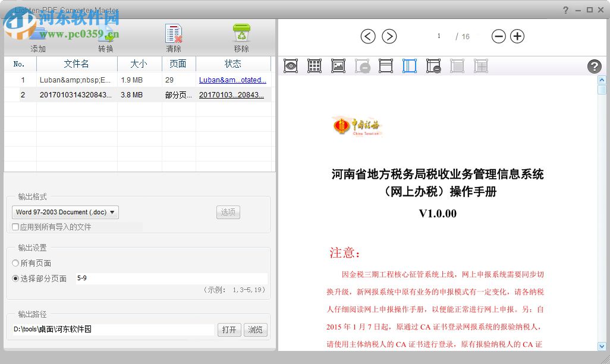
Task: Click the 转换 (Convert) icon
Action: pyautogui.click(x=106, y=33)
